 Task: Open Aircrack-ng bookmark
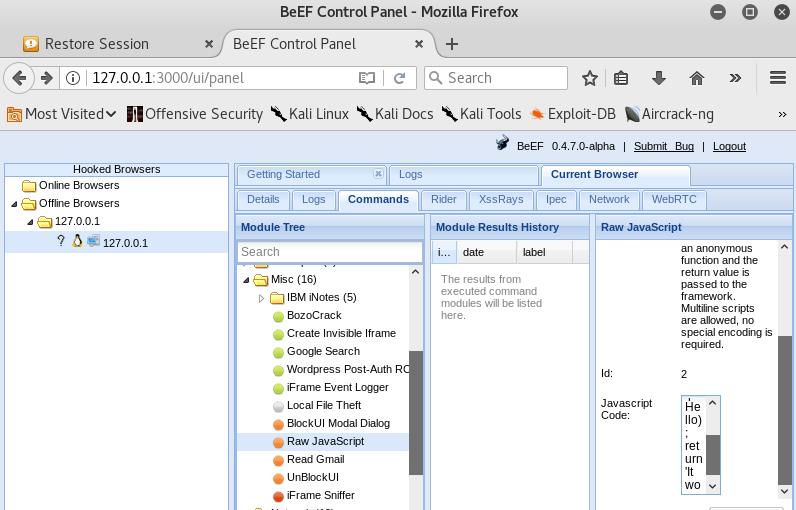pos(669,114)
